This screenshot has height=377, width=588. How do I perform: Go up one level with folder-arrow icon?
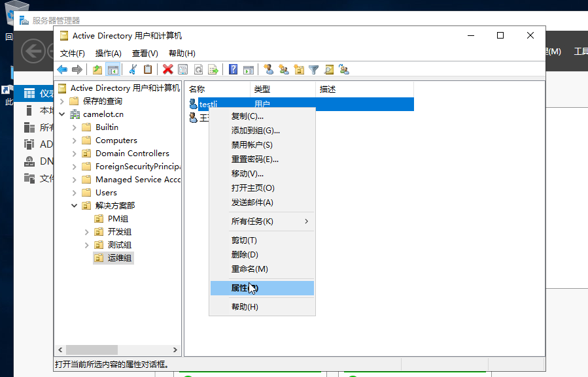point(97,69)
